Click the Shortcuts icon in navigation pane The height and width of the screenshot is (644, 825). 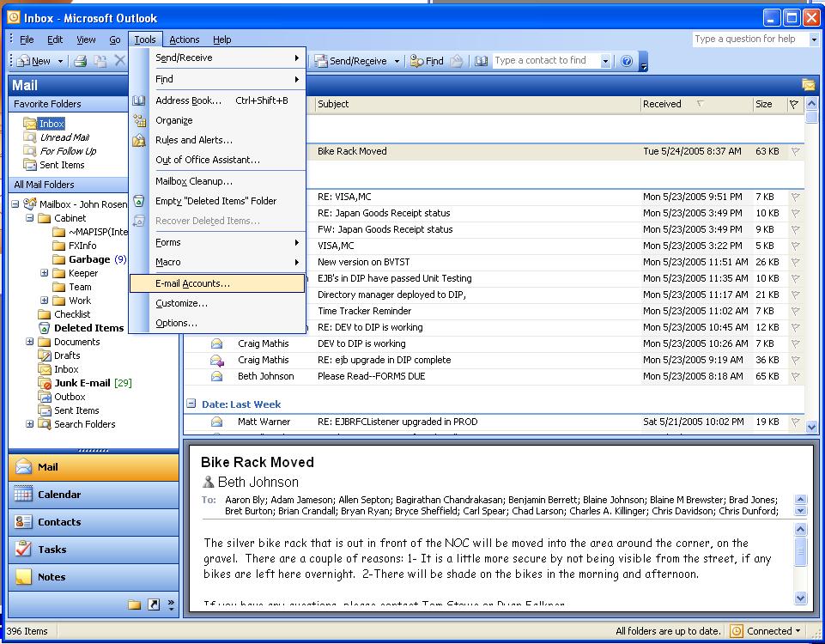pos(154,605)
